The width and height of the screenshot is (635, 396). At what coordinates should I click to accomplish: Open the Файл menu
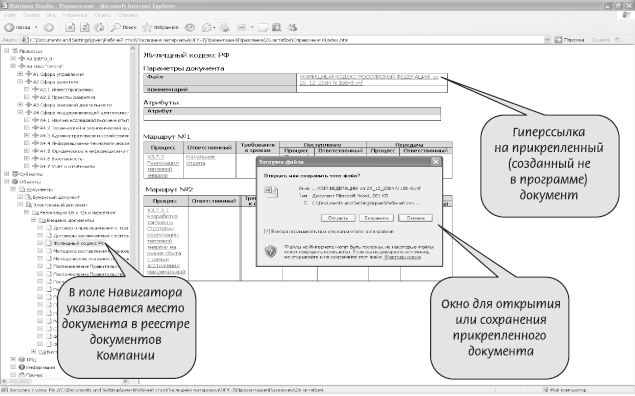coord(10,15)
